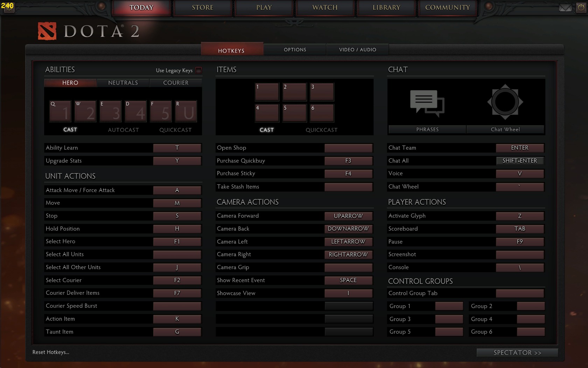Image resolution: width=588 pixels, height=368 pixels.
Task: Click the Chat Wheel button under icon
Action: (x=505, y=129)
